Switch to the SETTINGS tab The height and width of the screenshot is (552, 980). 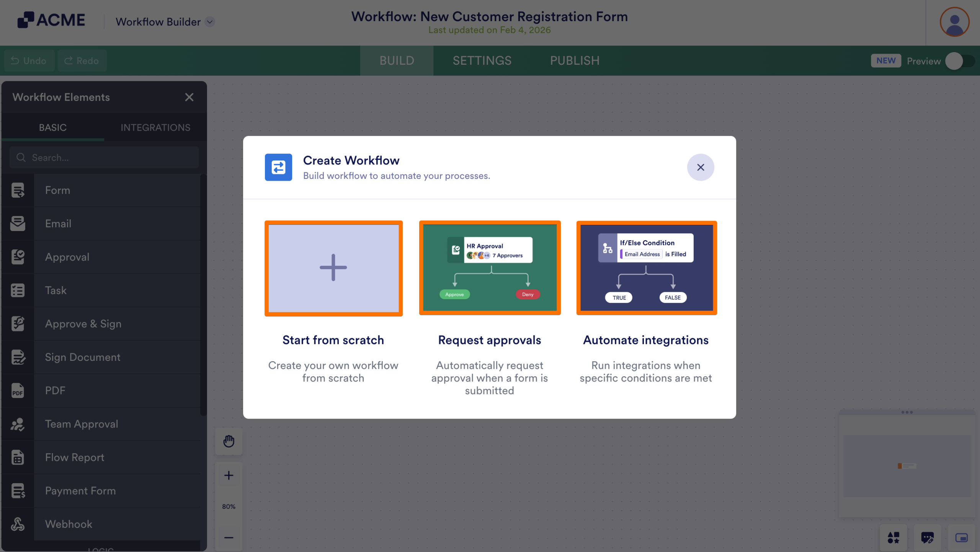[482, 61]
